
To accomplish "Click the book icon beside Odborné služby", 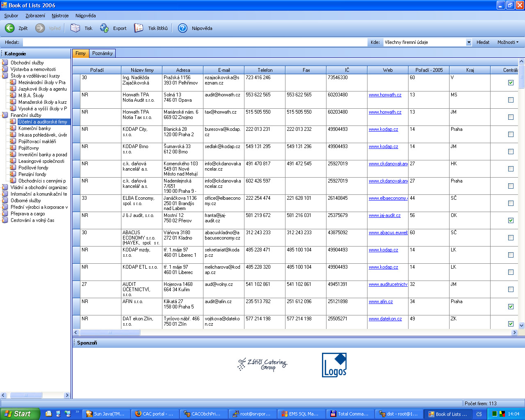I will point(5,201).
